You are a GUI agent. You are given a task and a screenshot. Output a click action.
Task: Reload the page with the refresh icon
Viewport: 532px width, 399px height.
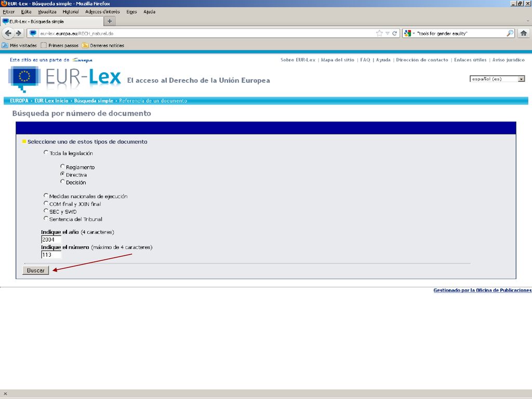pos(395,33)
